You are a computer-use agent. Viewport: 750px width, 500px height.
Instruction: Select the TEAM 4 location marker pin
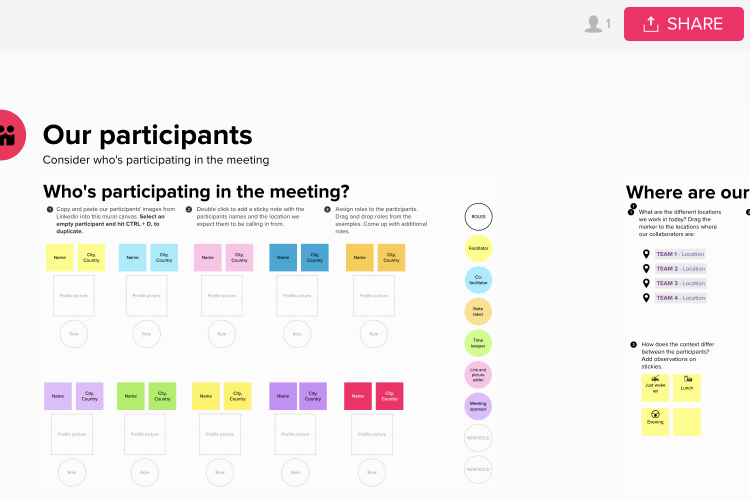646,298
